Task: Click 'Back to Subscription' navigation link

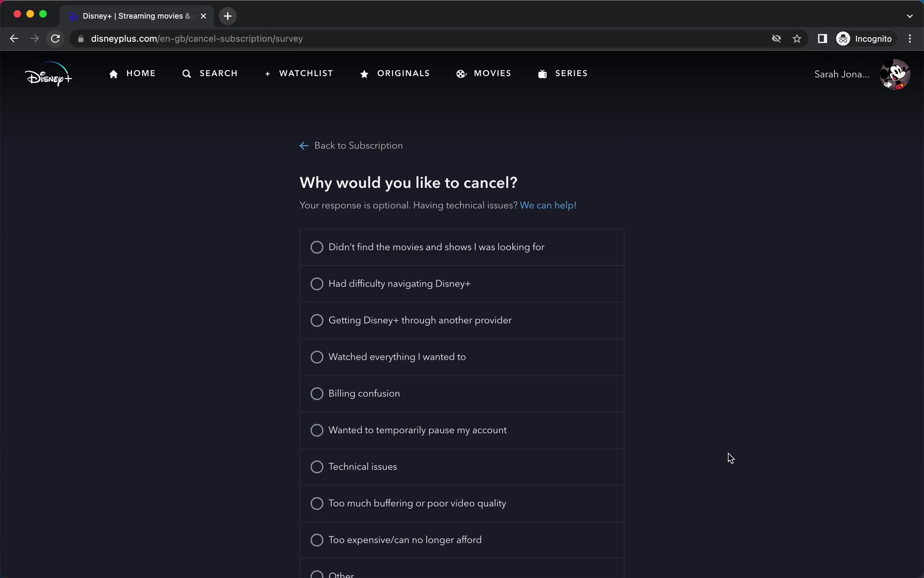Action: (350, 145)
